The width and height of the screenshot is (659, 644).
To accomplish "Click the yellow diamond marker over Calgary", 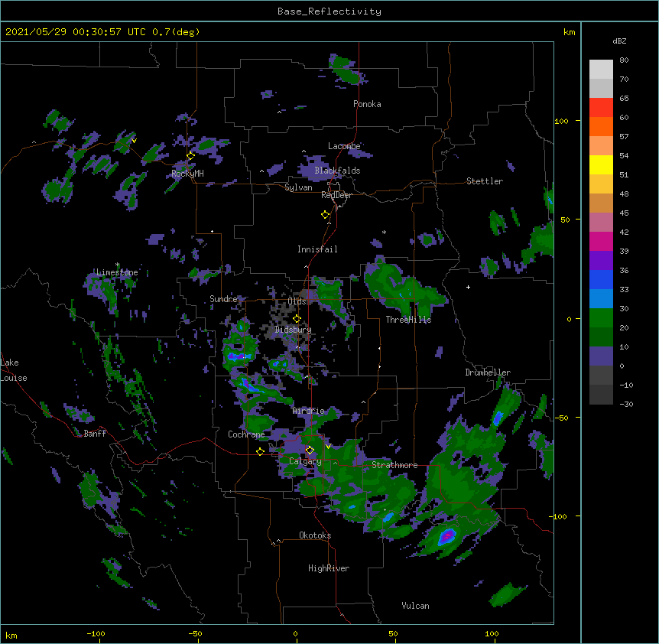I will [310, 450].
